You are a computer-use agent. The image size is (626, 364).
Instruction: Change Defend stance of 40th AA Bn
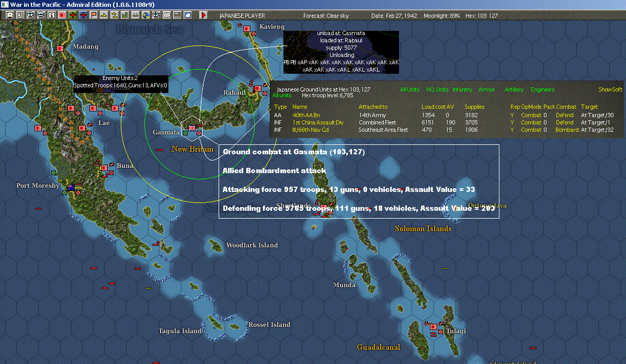coord(564,115)
